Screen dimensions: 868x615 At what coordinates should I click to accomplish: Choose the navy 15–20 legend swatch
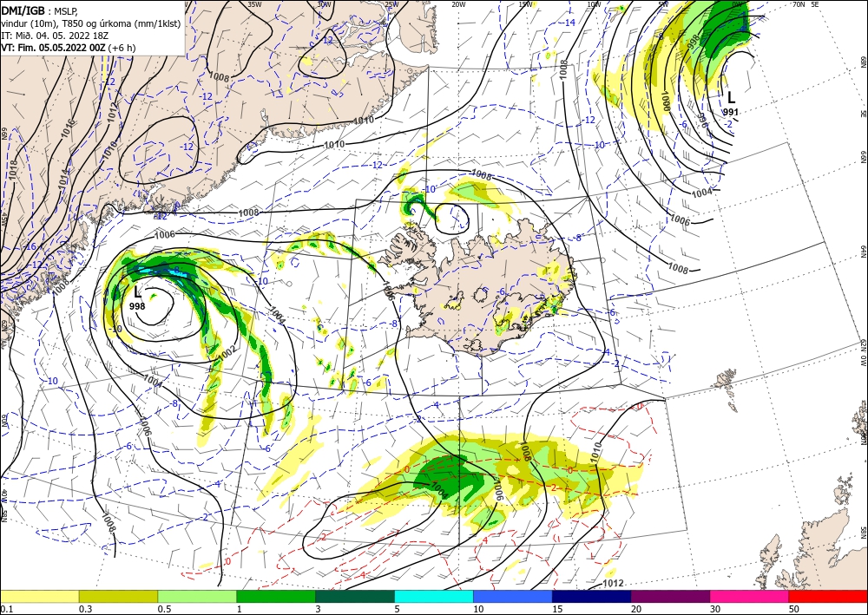pyautogui.click(x=592, y=596)
